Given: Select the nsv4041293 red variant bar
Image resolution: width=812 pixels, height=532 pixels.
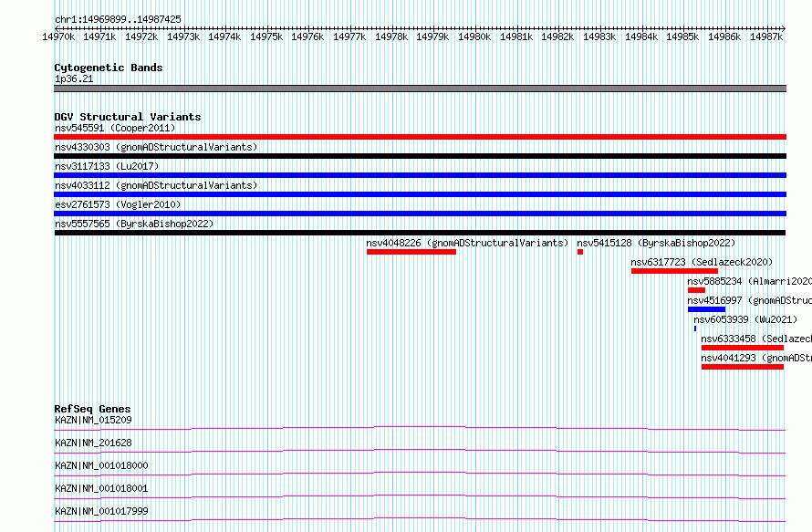Looking at the screenshot, I should tap(743, 367).
